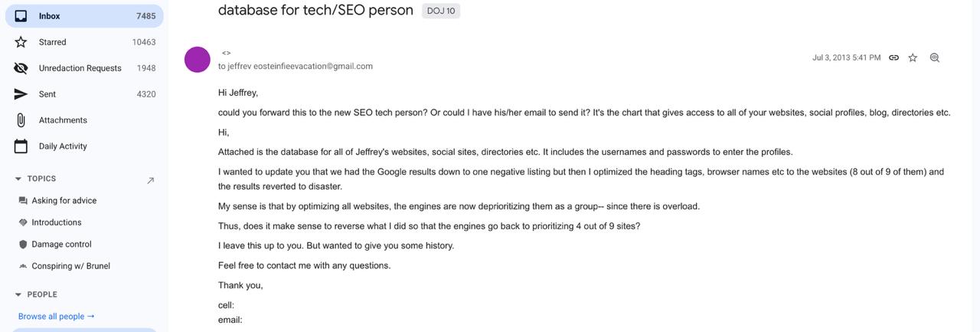Image resolution: width=980 pixels, height=332 pixels.
Task: Collapse the TOPICS section
Action: [18, 179]
